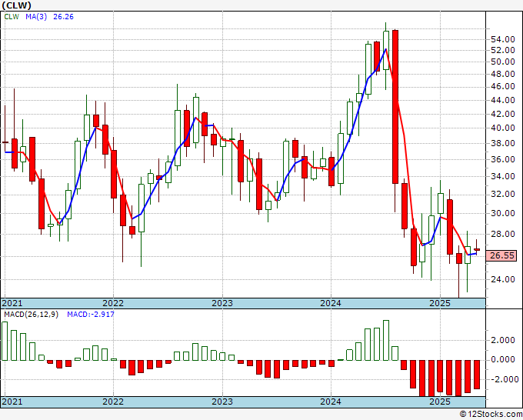
Task: Click the MACD 2.000 axis label
Action: pos(503,340)
